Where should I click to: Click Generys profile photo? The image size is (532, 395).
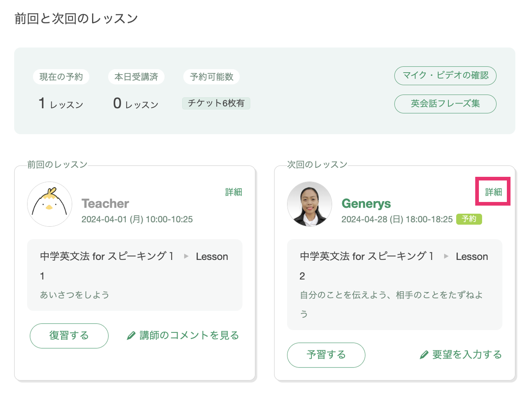[309, 204]
